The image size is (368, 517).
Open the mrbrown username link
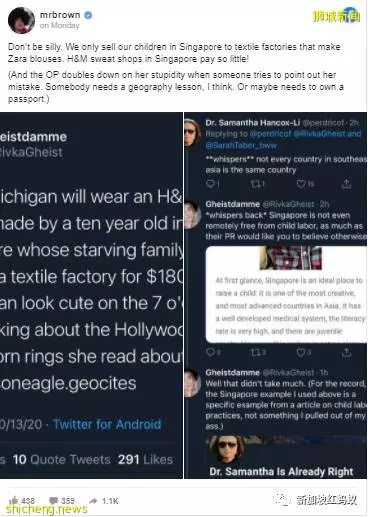pyautogui.click(x=60, y=15)
